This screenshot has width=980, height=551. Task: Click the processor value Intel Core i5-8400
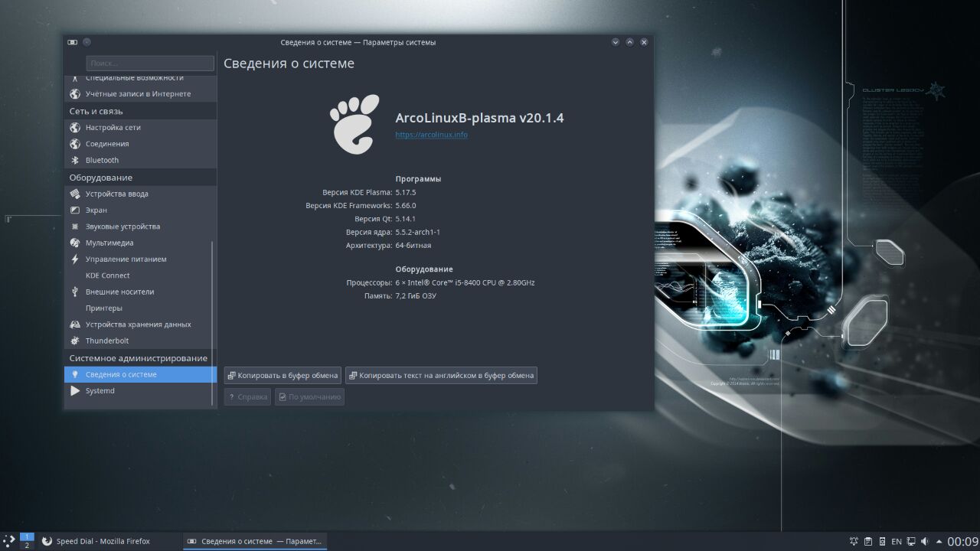point(465,282)
